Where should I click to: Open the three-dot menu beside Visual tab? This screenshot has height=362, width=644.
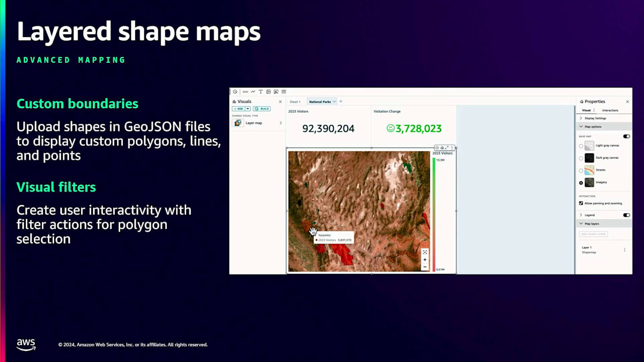click(x=594, y=110)
